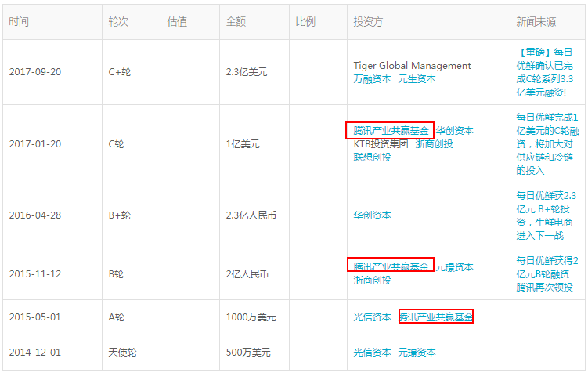Click 浙商创投 in the B轮 row
This screenshot has width=588, height=373.
[x=372, y=280]
